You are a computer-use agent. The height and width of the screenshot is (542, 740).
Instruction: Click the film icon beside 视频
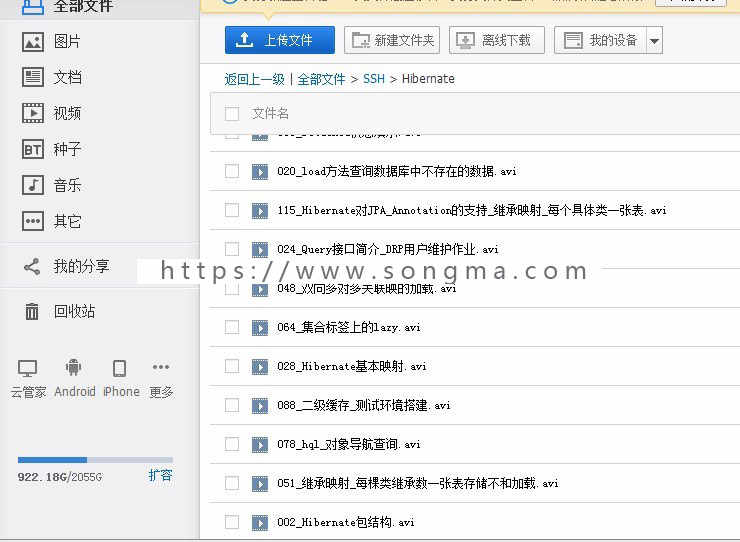33,113
